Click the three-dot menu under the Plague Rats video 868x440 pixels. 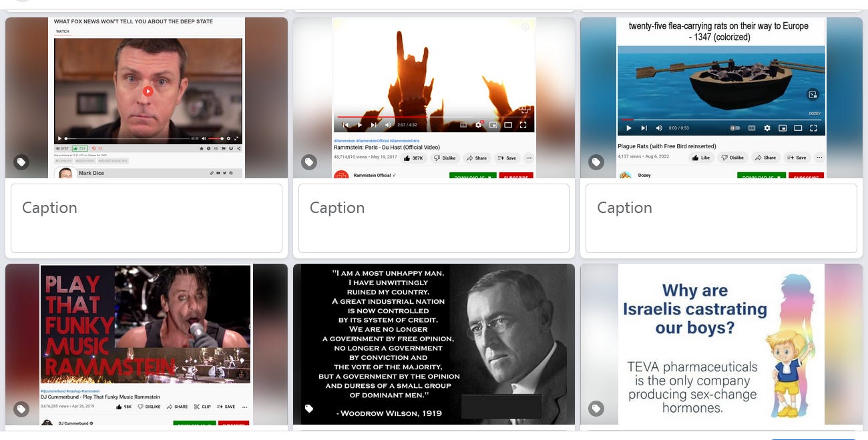pos(819,158)
